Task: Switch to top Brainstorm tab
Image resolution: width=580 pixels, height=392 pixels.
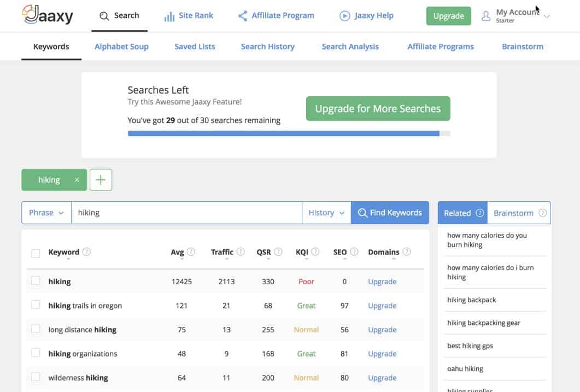Action: 523,46
